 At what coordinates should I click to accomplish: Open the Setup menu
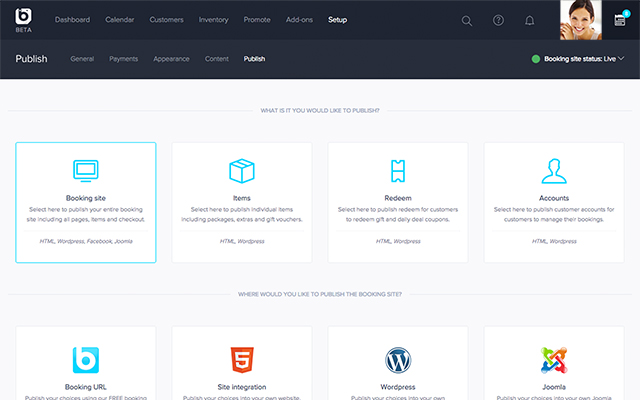[x=338, y=20]
